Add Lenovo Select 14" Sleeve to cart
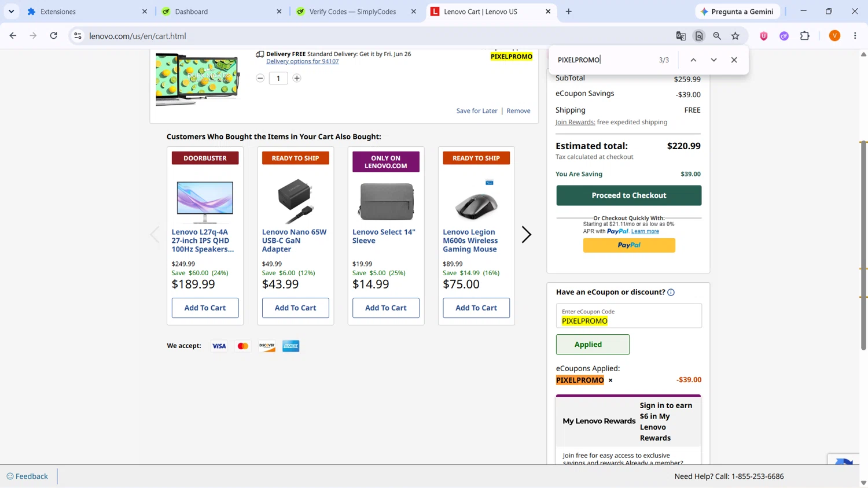Screen dimensions: 868x488 (385, 308)
